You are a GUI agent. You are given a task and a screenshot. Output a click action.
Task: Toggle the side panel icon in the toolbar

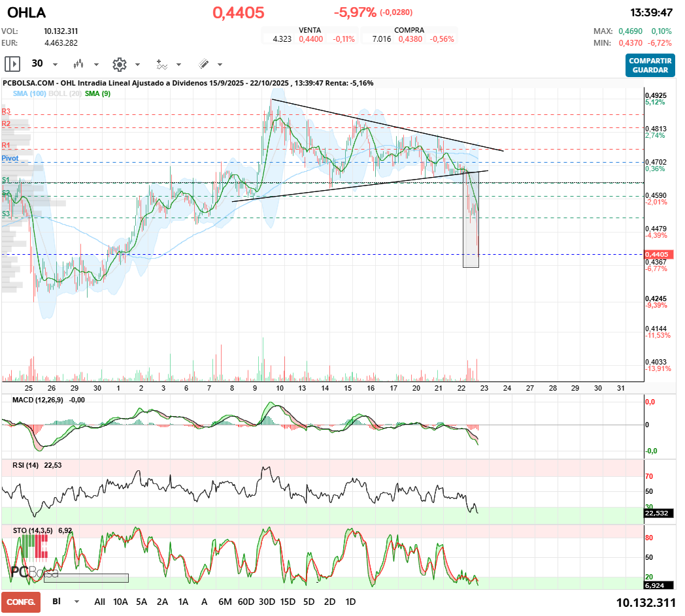coord(12,64)
